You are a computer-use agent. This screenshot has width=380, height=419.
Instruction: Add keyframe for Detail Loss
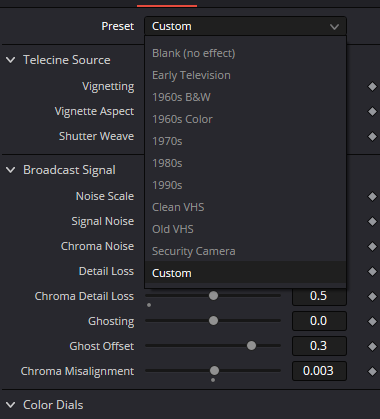(372, 272)
